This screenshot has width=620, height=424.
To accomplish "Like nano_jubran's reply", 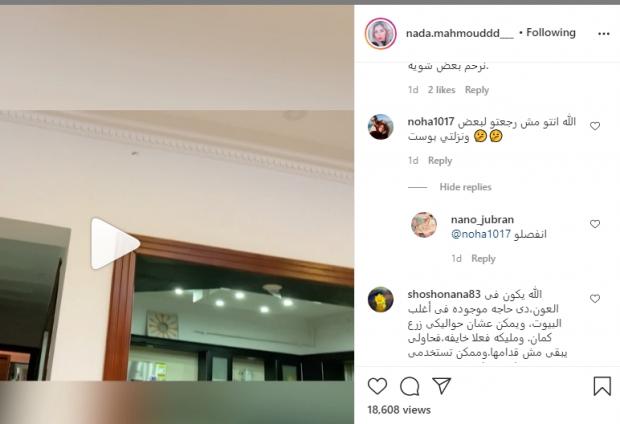I will pos(595,224).
